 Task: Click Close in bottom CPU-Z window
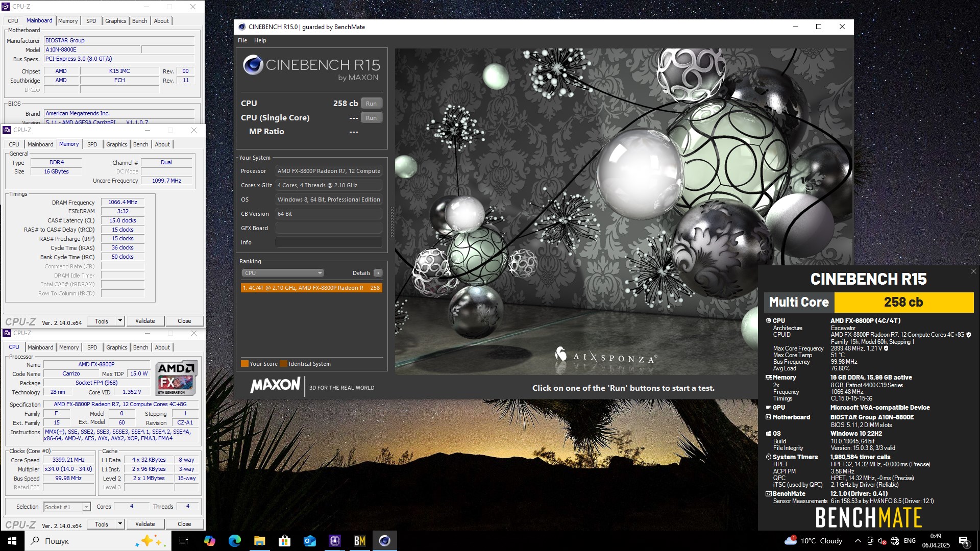point(184,524)
